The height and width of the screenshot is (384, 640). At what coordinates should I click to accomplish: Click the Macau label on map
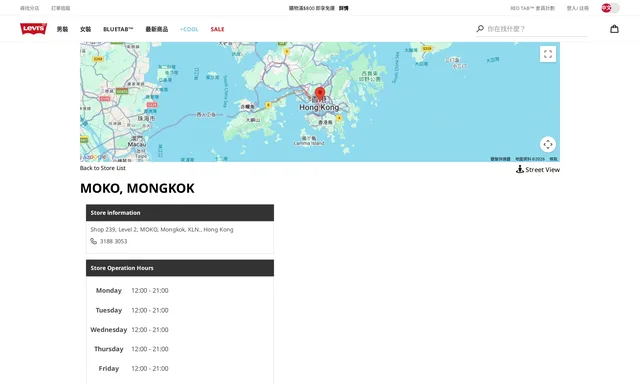[137, 144]
